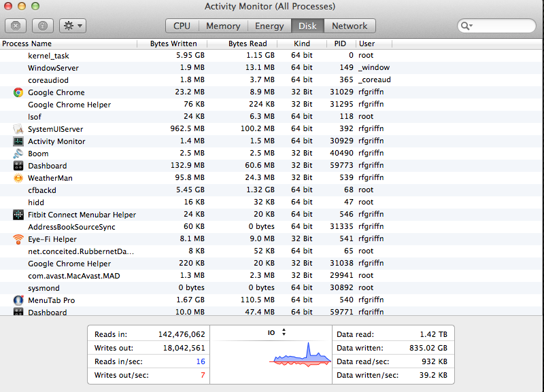Image resolution: width=544 pixels, height=392 pixels.
Task: Click the 1.32 GB bytes read value
Action: tap(260, 190)
